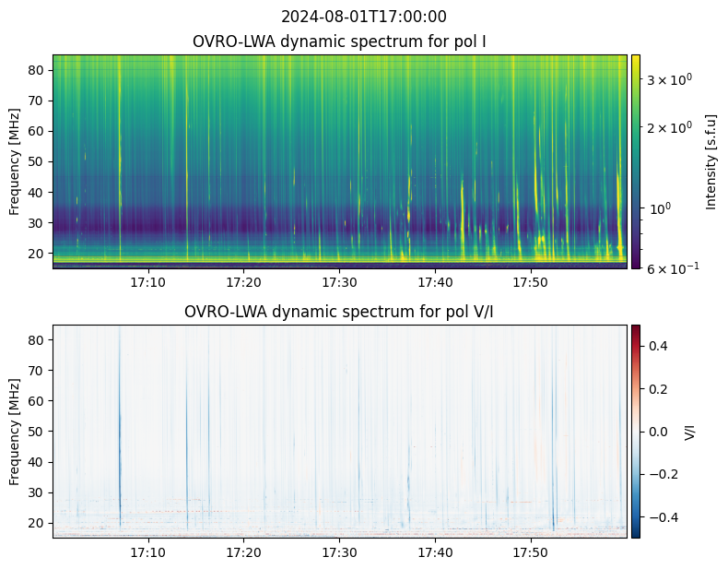Click the 2024-08-01T17:00:00 figure title
Image resolution: width=728 pixels, height=569 pixels.
(x=363, y=17)
